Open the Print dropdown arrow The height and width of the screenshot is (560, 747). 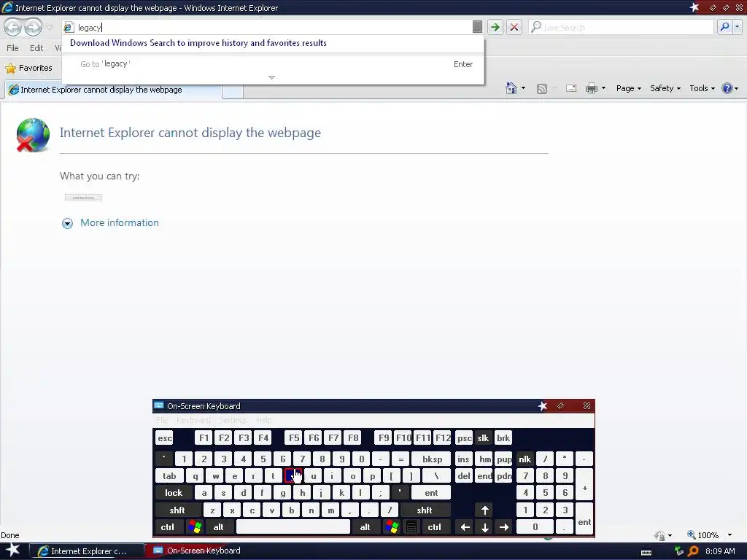(x=603, y=88)
